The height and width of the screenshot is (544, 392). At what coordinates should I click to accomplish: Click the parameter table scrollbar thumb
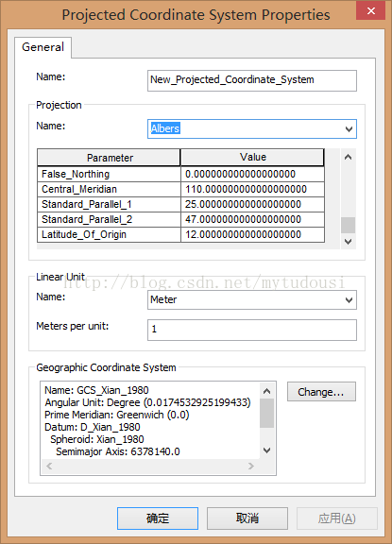click(348, 225)
